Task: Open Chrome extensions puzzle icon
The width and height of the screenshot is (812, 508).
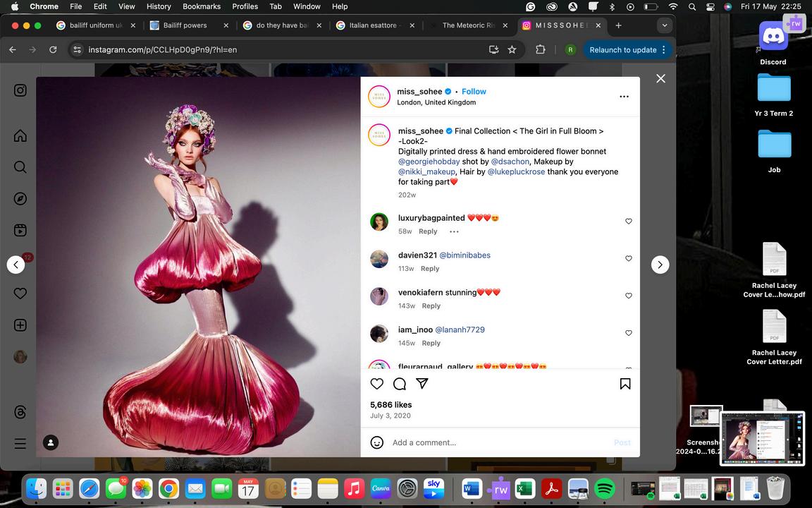Action: [540, 50]
